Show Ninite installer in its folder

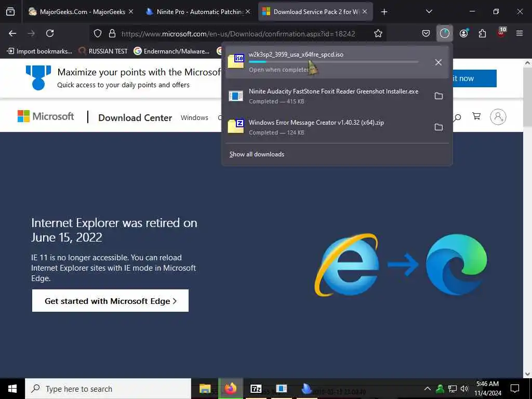438,96
